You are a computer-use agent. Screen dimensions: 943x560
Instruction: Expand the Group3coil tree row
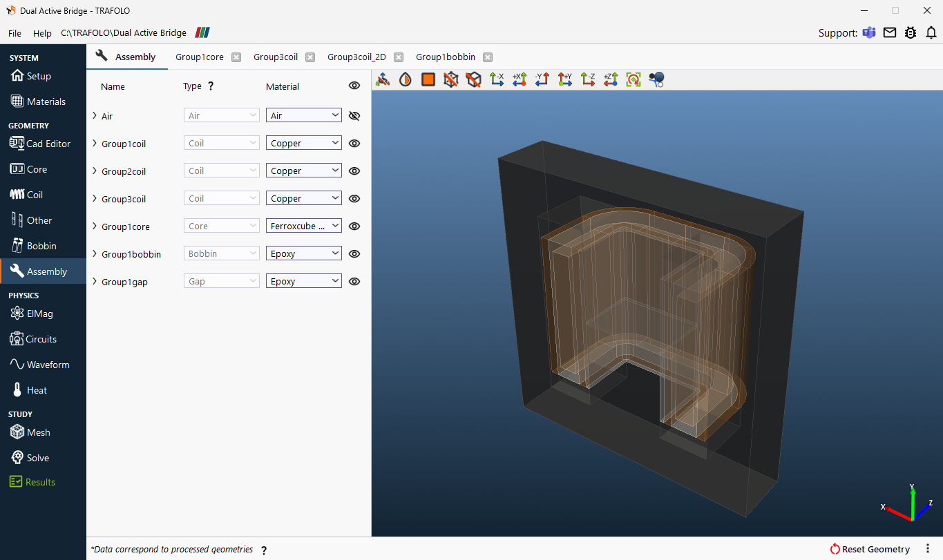point(95,198)
